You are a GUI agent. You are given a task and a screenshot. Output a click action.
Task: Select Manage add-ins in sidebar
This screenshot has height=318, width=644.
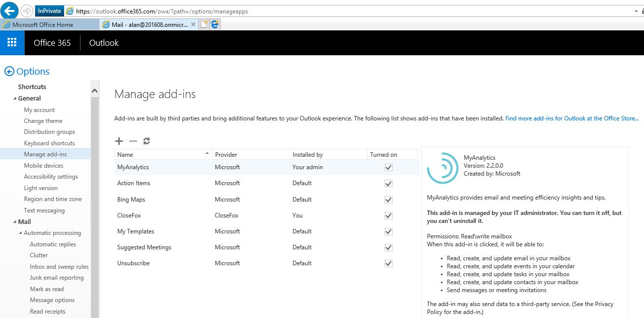(45, 154)
